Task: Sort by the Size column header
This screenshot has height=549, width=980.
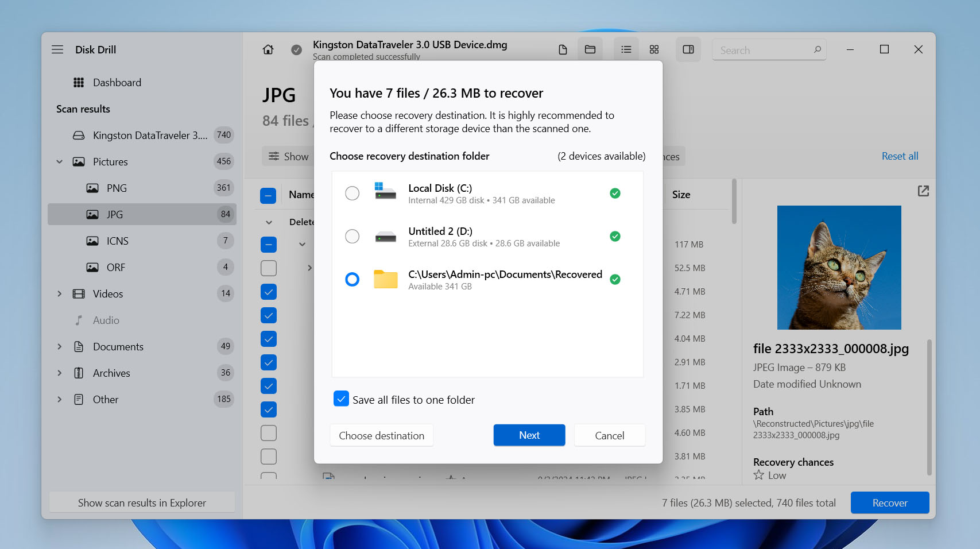Action: pos(681,195)
